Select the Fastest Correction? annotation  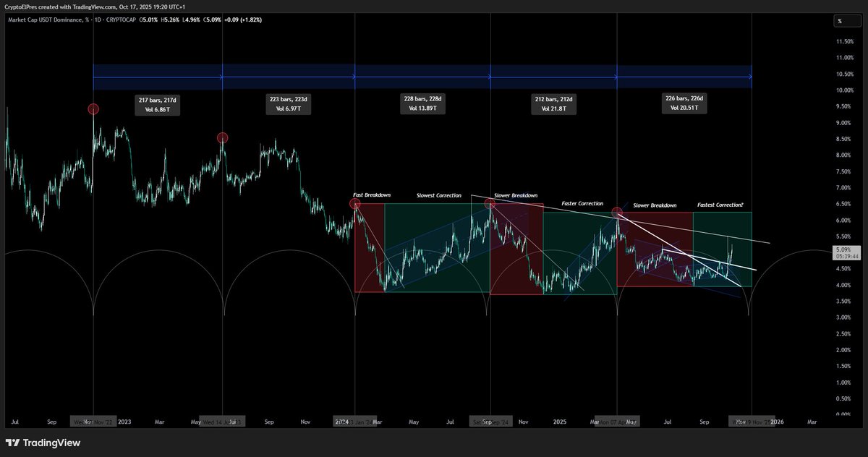(720, 205)
